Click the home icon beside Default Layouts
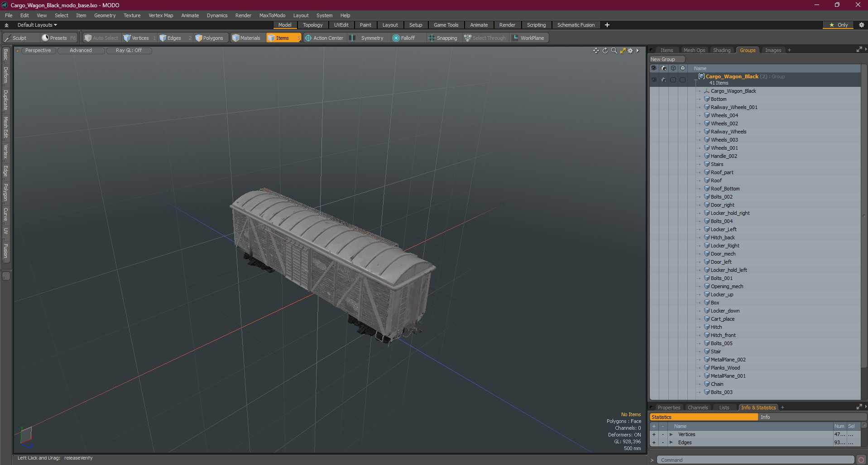Image resolution: width=868 pixels, height=465 pixels. click(x=6, y=25)
